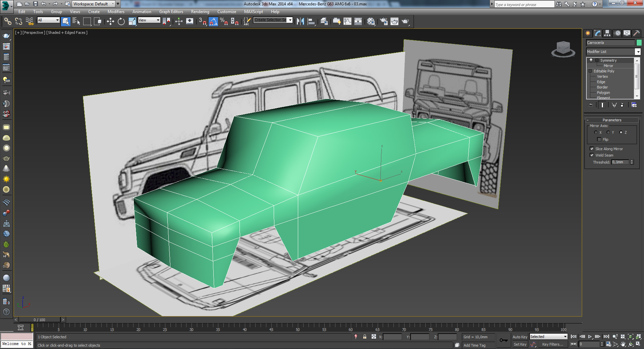Click the Play Animation button

(590, 337)
